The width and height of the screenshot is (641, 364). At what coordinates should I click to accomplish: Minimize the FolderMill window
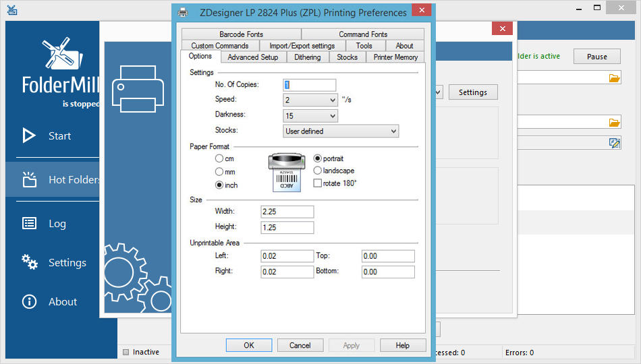click(578, 8)
